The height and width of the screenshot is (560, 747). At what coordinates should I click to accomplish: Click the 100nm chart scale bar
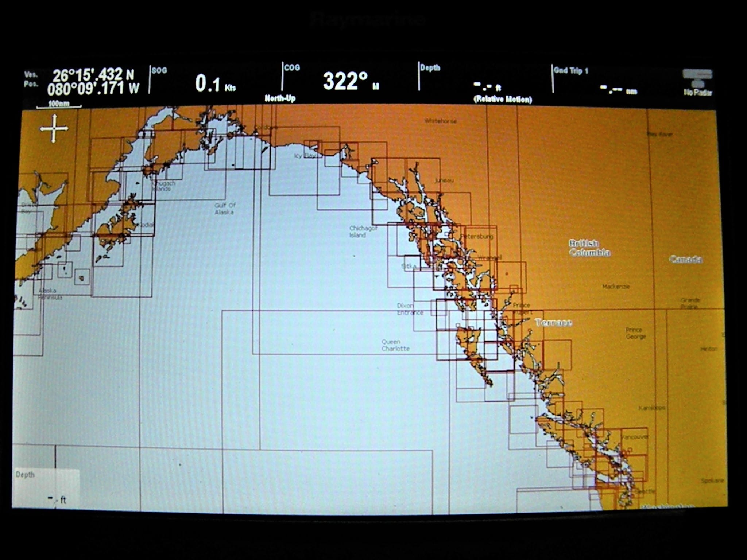point(59,105)
